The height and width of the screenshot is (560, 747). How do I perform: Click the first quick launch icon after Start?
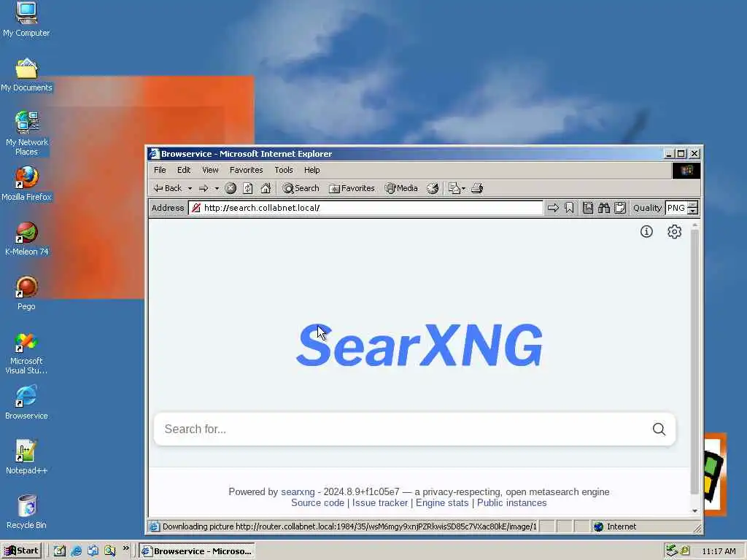coord(60,551)
